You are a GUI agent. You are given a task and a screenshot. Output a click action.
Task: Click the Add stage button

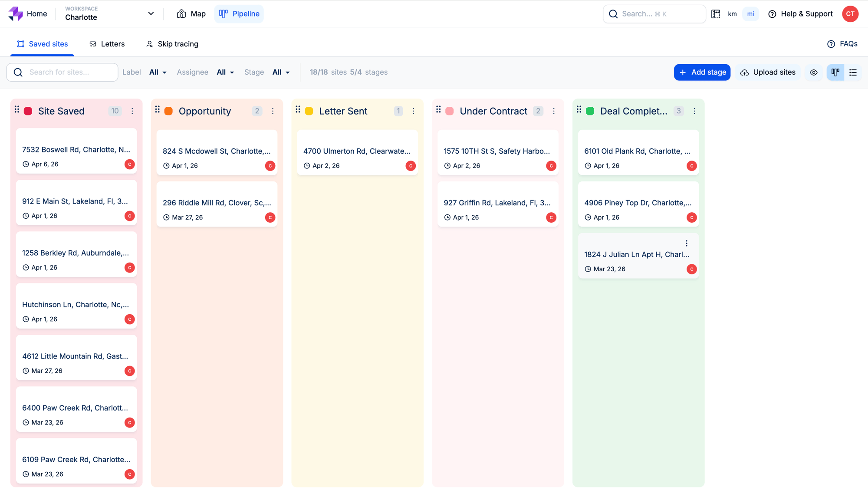(702, 72)
